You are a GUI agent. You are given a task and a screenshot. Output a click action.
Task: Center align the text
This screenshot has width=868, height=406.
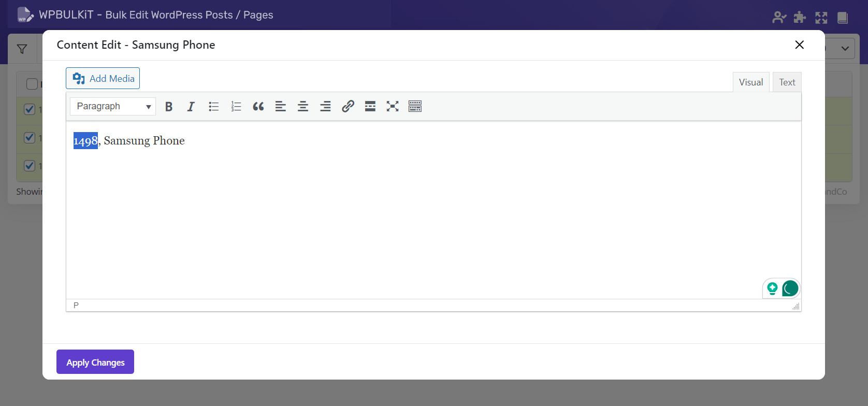click(x=303, y=107)
